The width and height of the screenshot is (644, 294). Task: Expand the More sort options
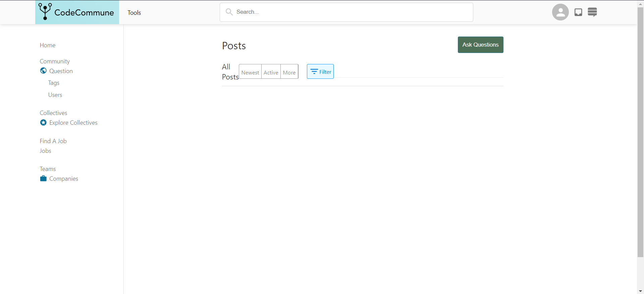pos(289,72)
